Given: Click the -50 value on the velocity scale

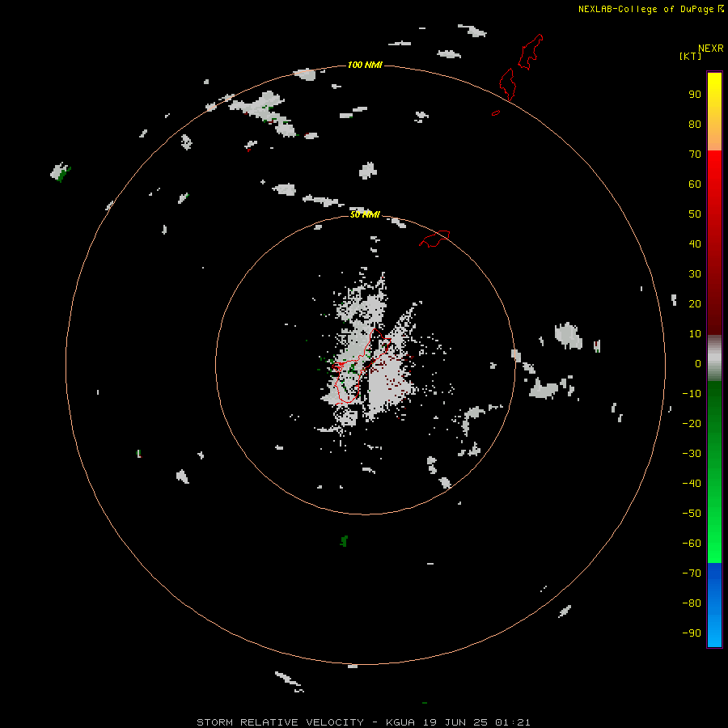Looking at the screenshot, I should click(x=692, y=513).
